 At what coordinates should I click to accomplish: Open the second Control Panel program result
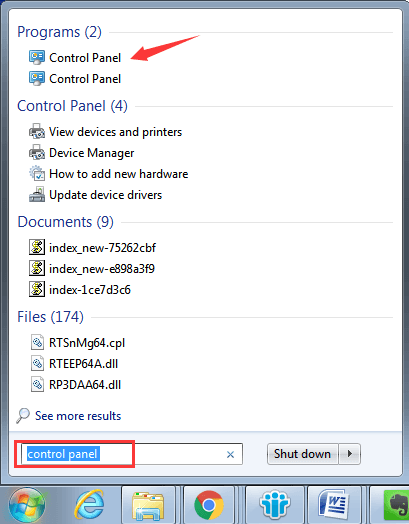click(x=75, y=79)
